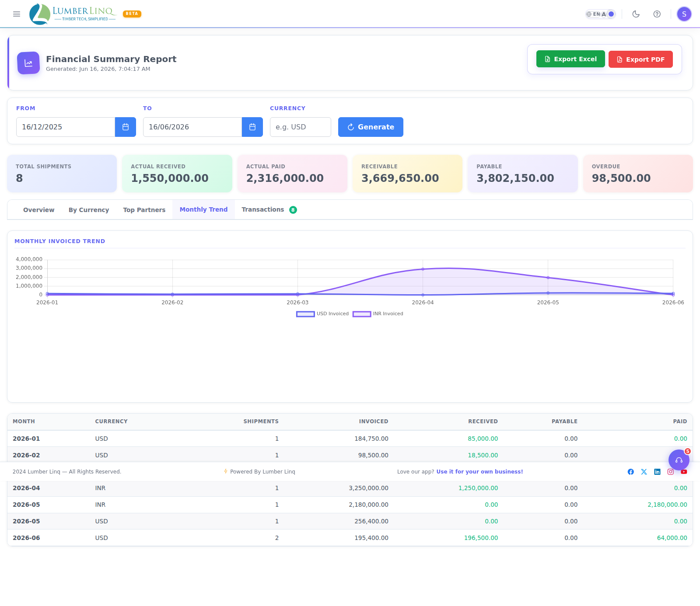Export report to PDF
The width and height of the screenshot is (700, 606).
640,59
